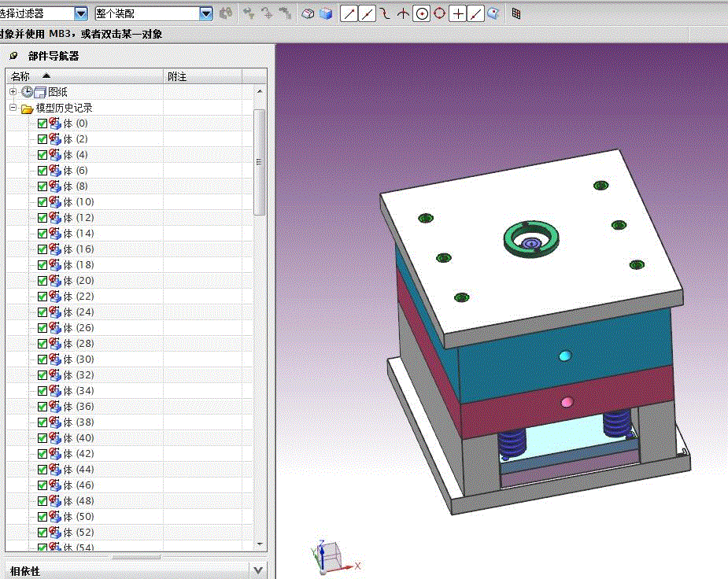728x579 pixels.
Task: Uncheck the 体 (26) checkbox
Action: click(x=42, y=328)
